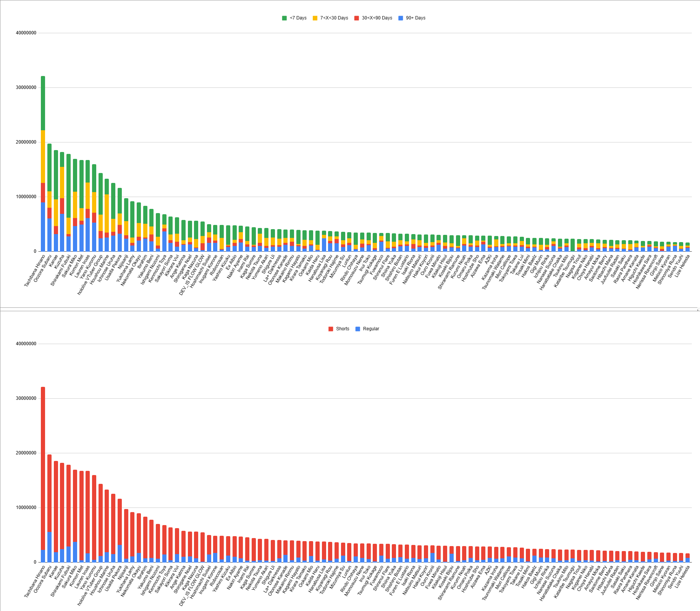
Task: Click Shirakami Fubuki's green <7 Days bar segment
Action: [69, 186]
